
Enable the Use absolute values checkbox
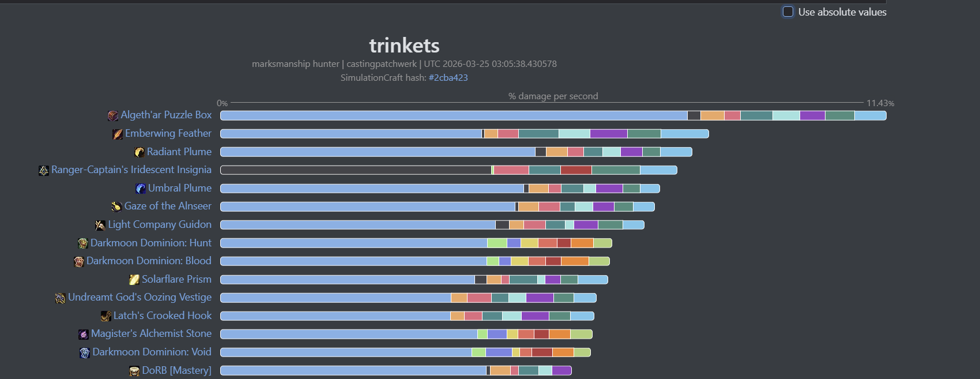788,12
